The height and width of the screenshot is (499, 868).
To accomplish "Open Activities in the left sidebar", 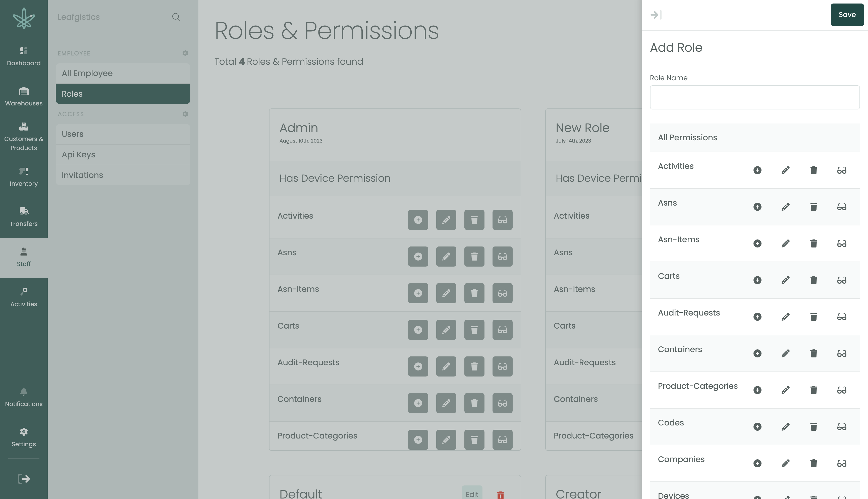I will (x=24, y=297).
